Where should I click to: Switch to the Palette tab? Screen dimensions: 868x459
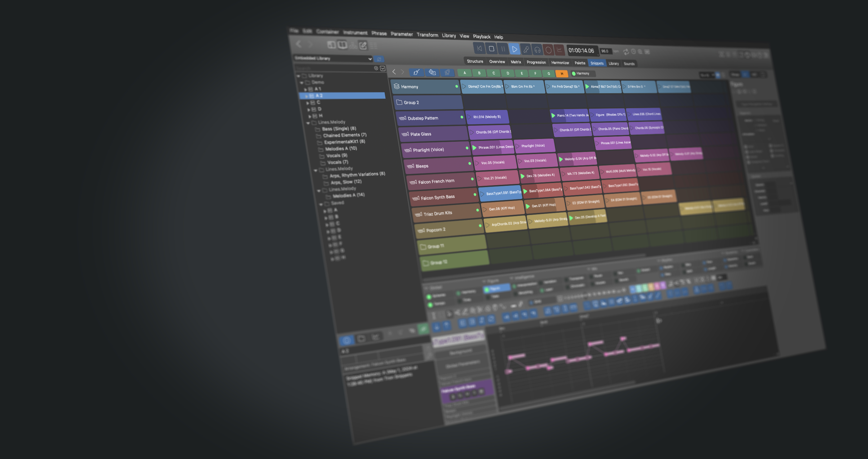coord(580,63)
